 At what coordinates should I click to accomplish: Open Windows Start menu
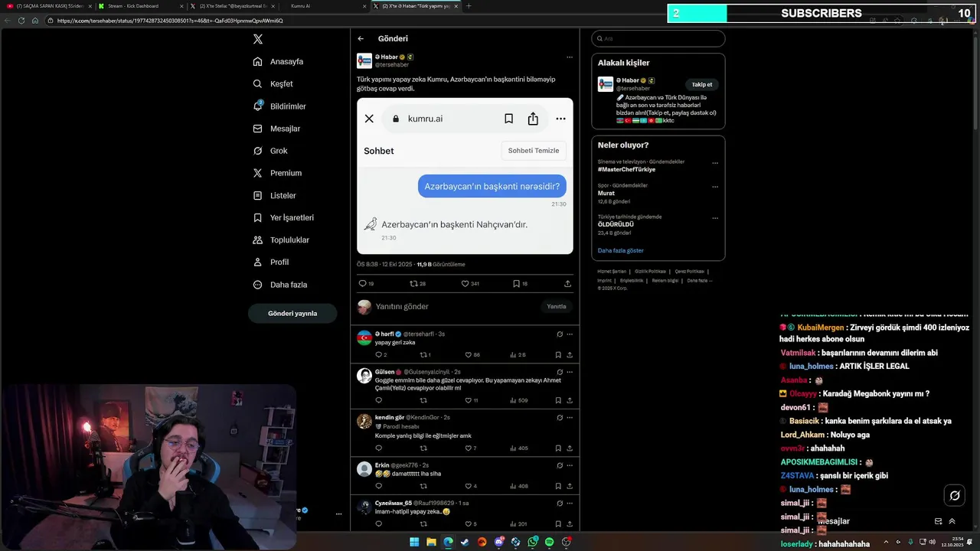point(414,542)
